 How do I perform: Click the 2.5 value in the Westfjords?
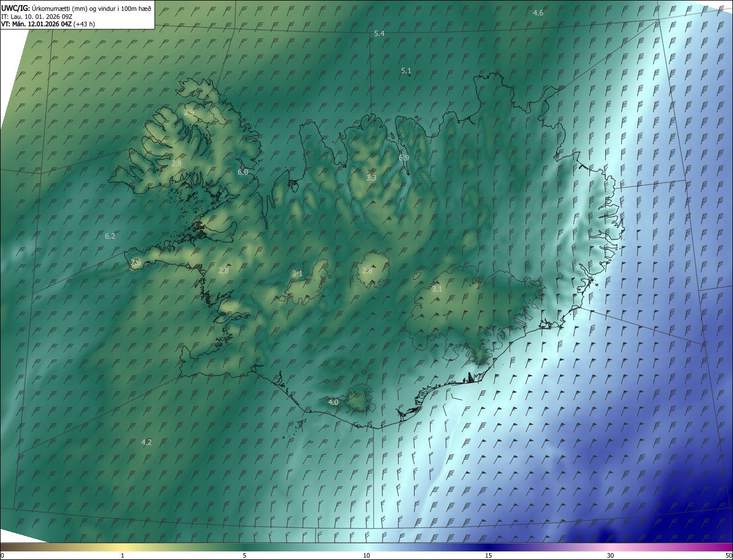[190, 113]
